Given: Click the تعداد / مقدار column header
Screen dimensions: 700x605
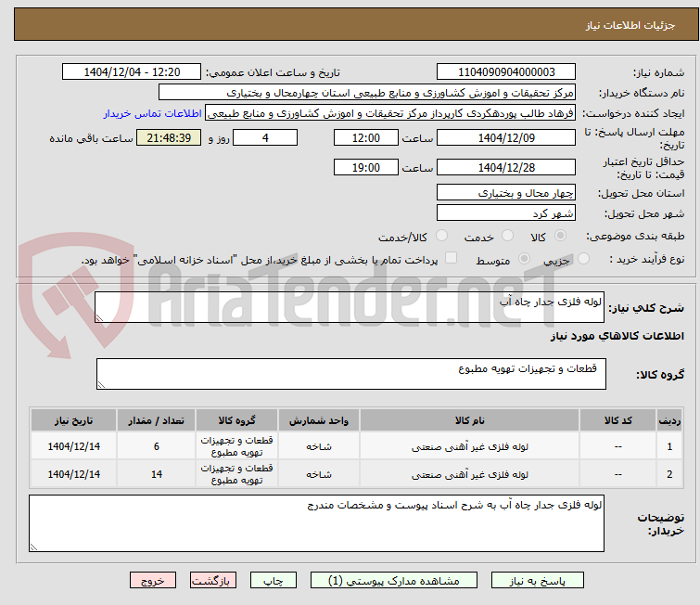Looking at the screenshot, I should (157, 420).
